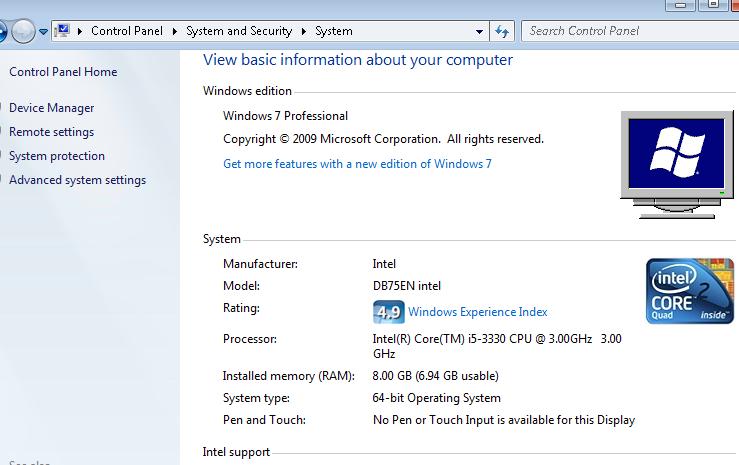The width and height of the screenshot is (739, 465).
Task: Click the View basic information heading
Action: 358,60
